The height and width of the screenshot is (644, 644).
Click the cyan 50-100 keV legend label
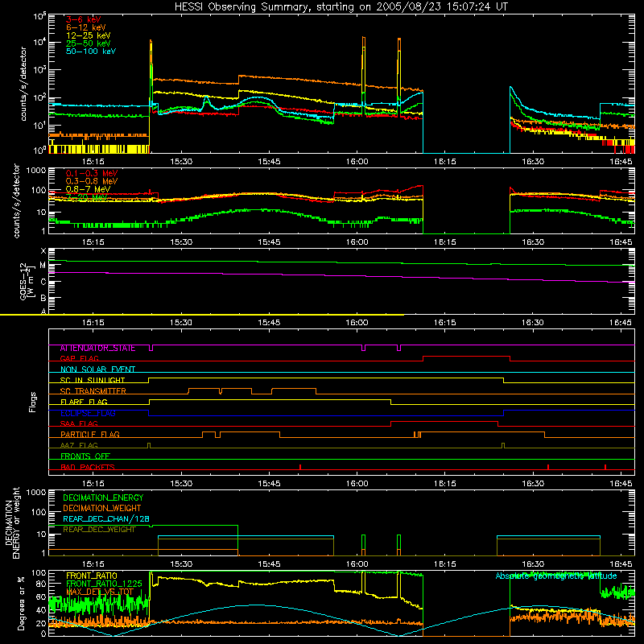tap(91, 52)
